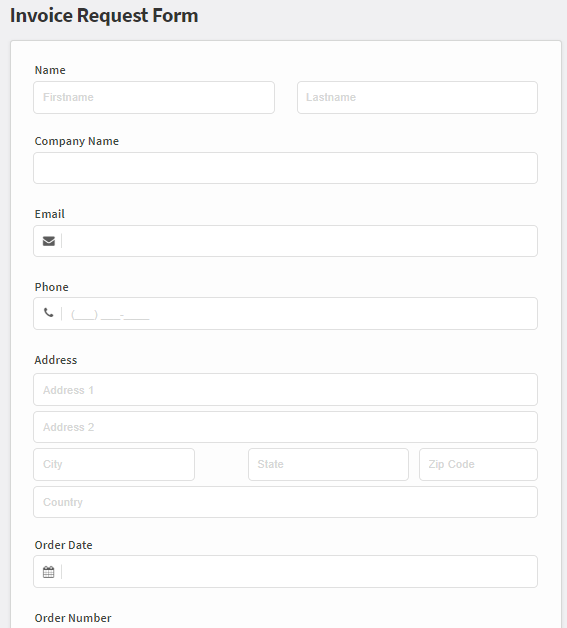Click the Country input field

[286, 502]
